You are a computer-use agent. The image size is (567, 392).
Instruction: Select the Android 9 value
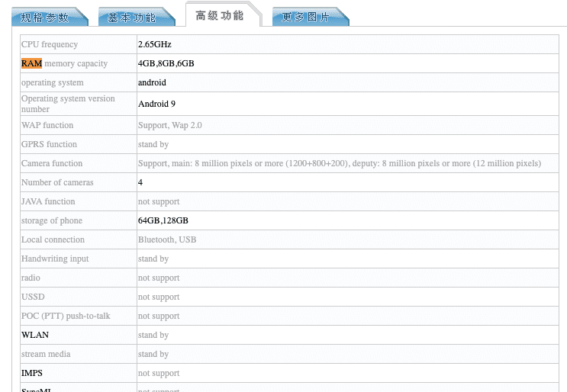pyautogui.click(x=156, y=104)
